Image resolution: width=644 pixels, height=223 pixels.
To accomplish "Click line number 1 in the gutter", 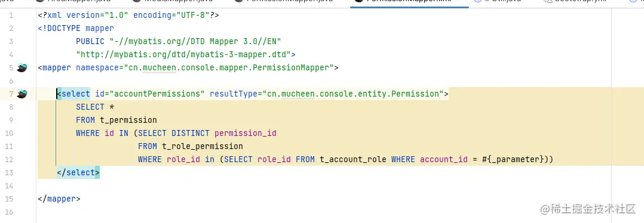I will click(x=11, y=15).
